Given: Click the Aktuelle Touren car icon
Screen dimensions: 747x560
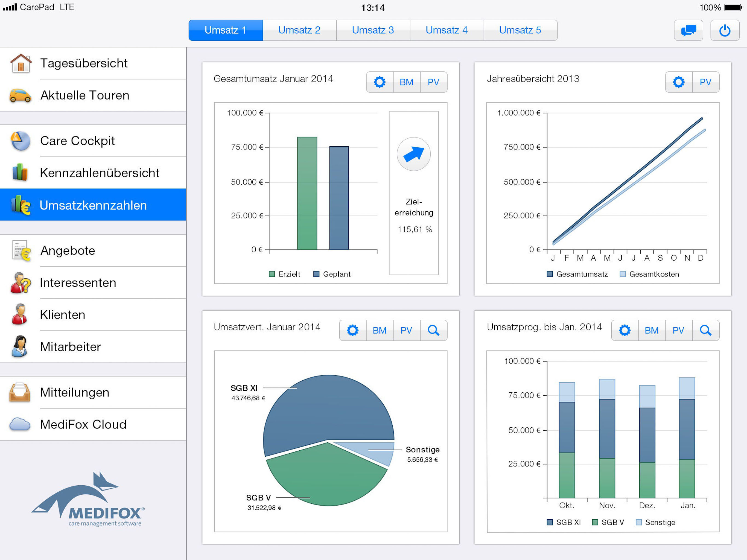Looking at the screenshot, I should click(x=20, y=95).
